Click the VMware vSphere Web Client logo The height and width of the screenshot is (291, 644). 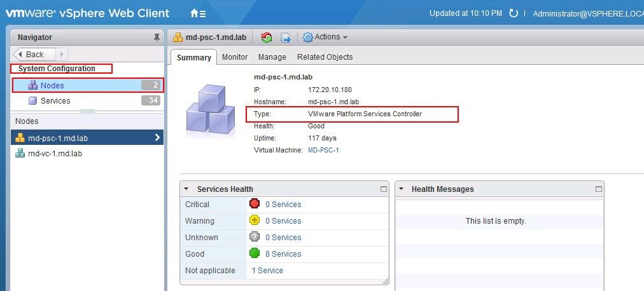coord(87,13)
